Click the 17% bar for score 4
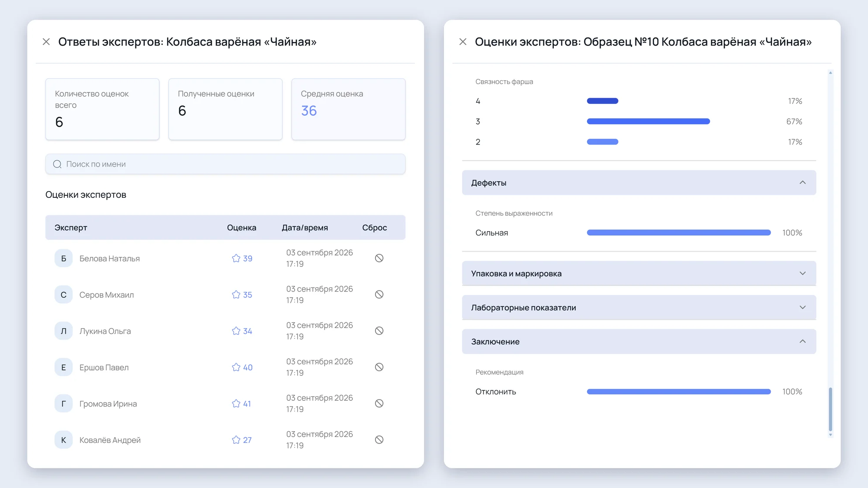868x488 pixels. pos(602,101)
